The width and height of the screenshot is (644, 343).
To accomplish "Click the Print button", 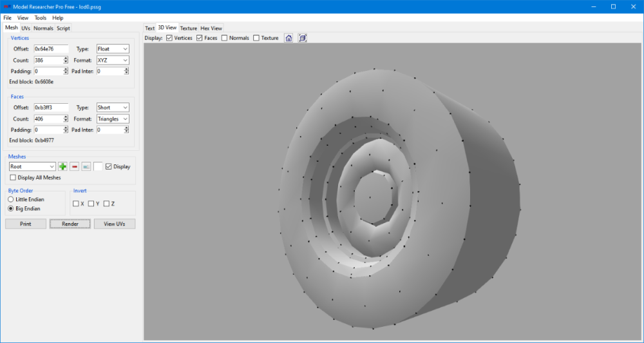I will tap(26, 224).
